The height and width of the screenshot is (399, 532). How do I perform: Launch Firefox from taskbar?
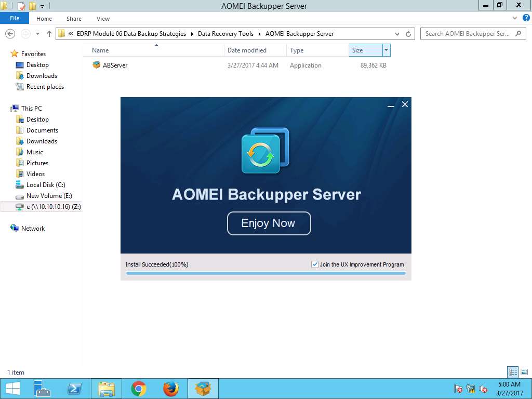tap(171, 389)
